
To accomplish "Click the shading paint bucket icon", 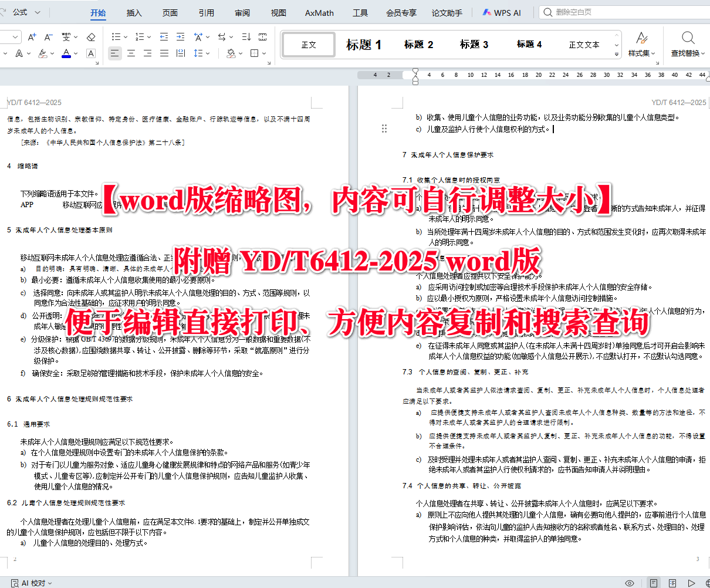I will [231, 53].
